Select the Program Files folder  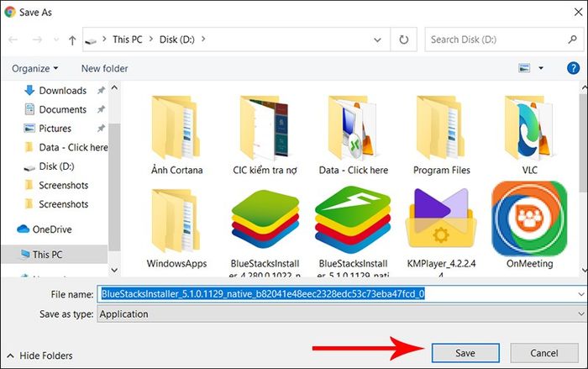tap(441, 135)
